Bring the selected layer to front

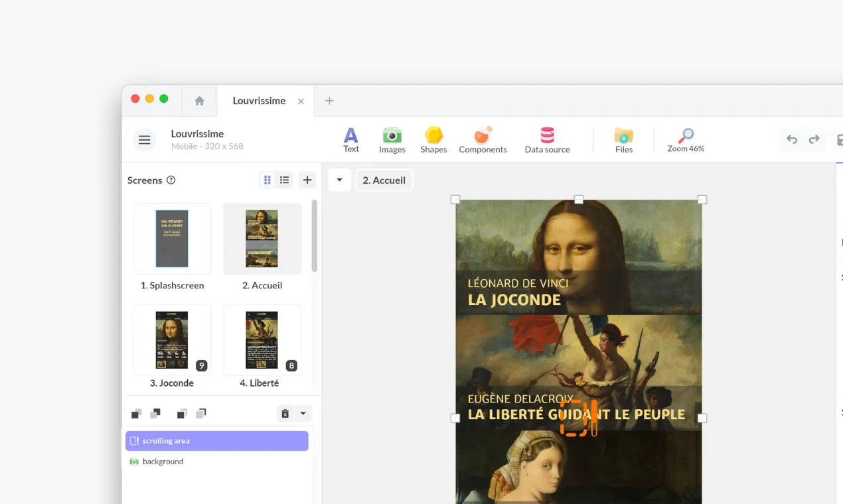point(136,412)
